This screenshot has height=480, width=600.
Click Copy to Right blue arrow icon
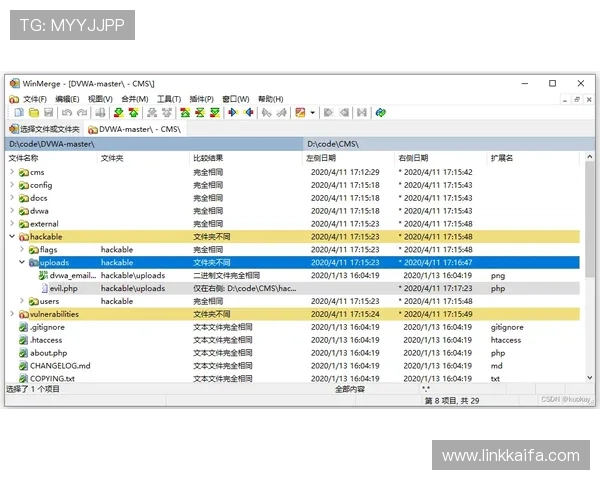pyautogui.click(x=233, y=113)
